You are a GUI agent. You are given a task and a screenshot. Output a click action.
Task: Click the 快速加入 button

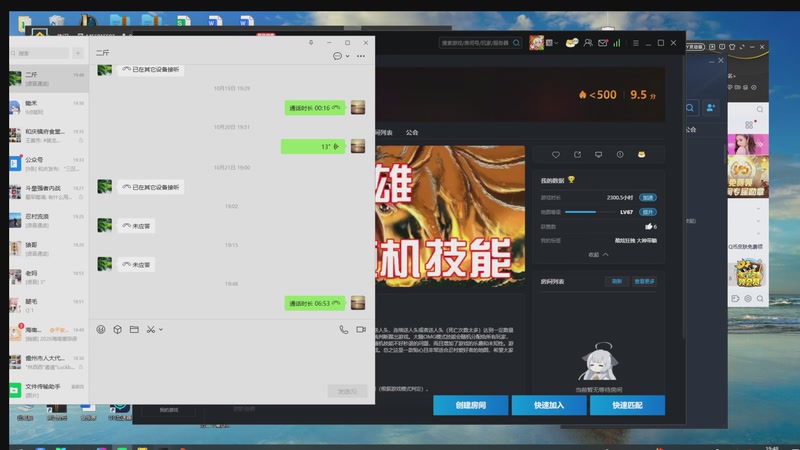click(x=549, y=405)
